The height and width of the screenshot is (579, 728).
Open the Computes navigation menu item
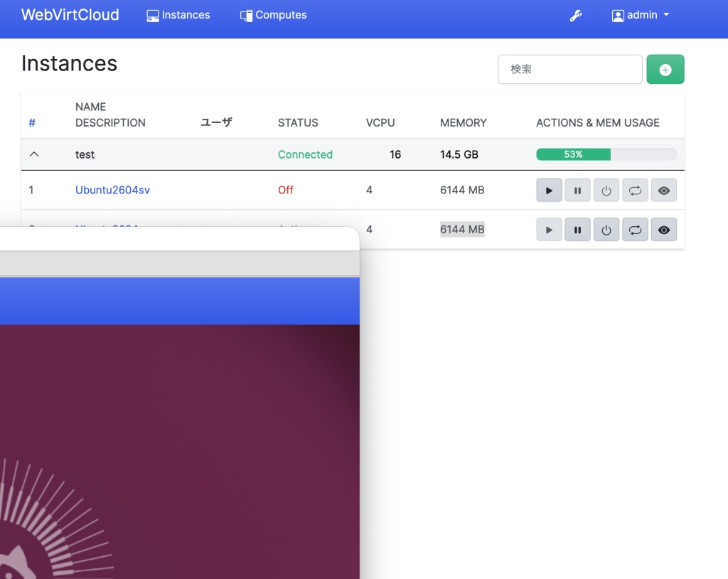pyautogui.click(x=274, y=15)
